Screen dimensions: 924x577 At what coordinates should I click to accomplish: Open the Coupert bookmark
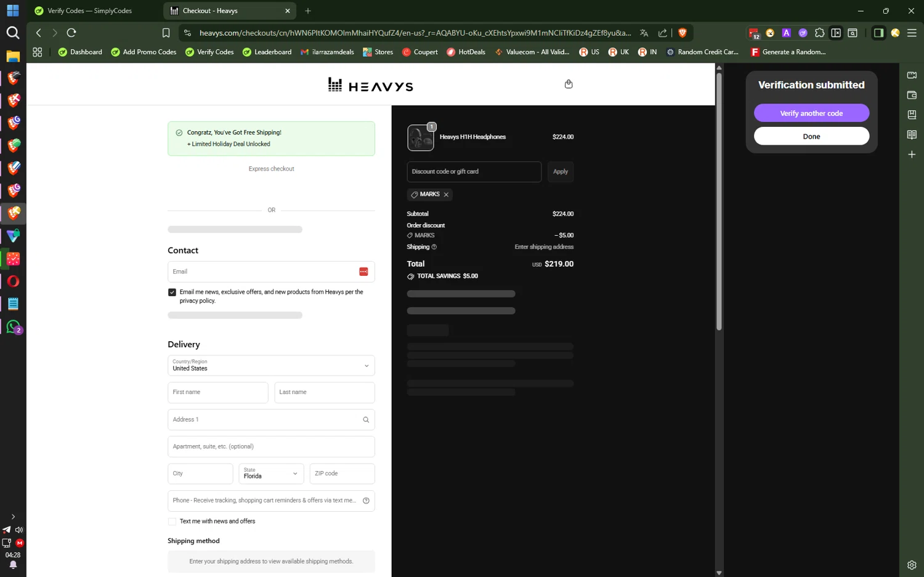[x=419, y=52]
